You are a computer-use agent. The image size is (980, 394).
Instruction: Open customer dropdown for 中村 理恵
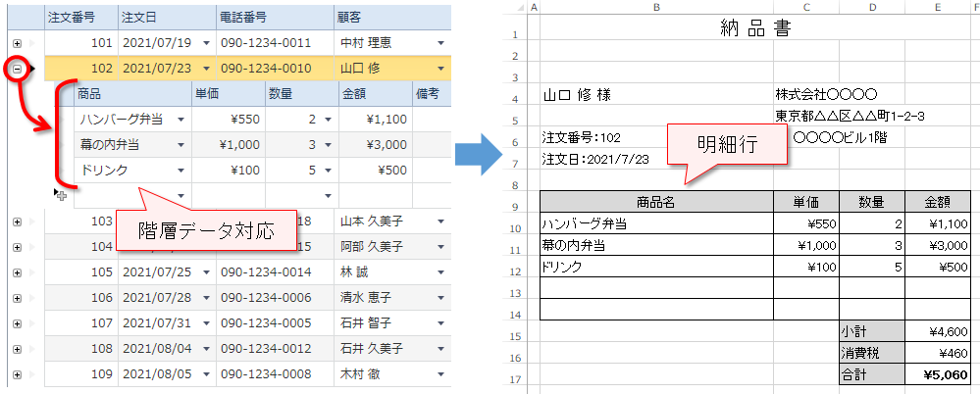tap(442, 43)
